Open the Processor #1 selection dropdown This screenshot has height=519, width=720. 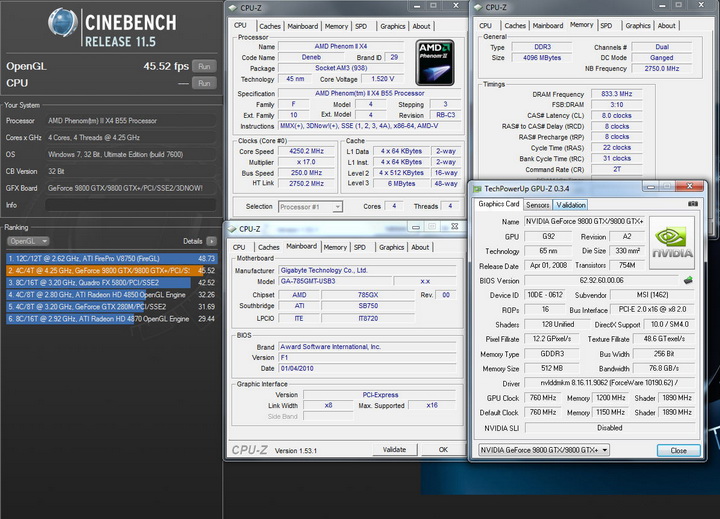tap(311, 206)
